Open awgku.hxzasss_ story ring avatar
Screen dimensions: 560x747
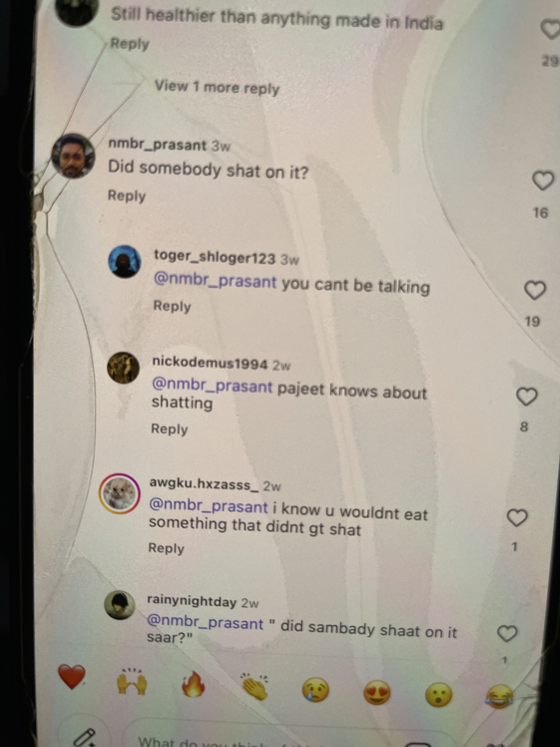tap(119, 494)
